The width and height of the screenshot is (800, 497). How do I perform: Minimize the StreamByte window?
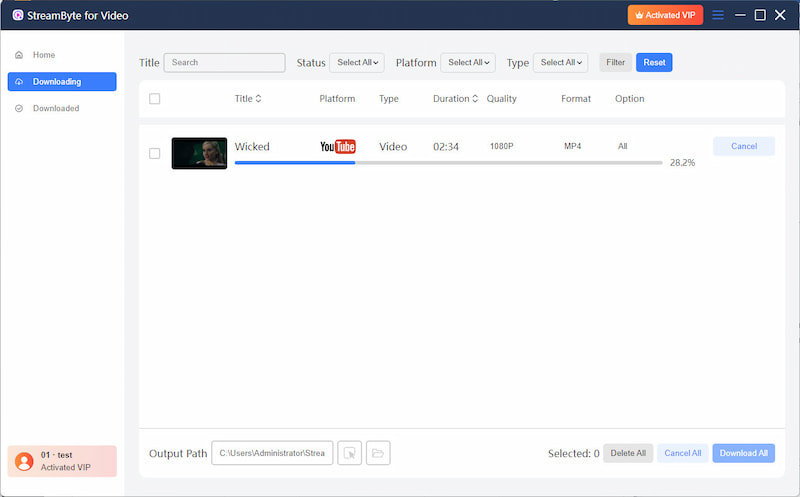point(740,15)
